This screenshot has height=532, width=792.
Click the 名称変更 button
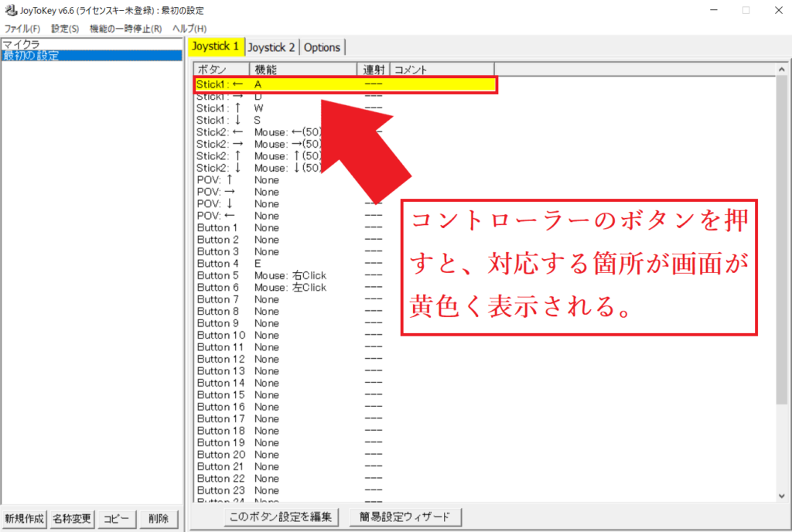click(x=71, y=519)
